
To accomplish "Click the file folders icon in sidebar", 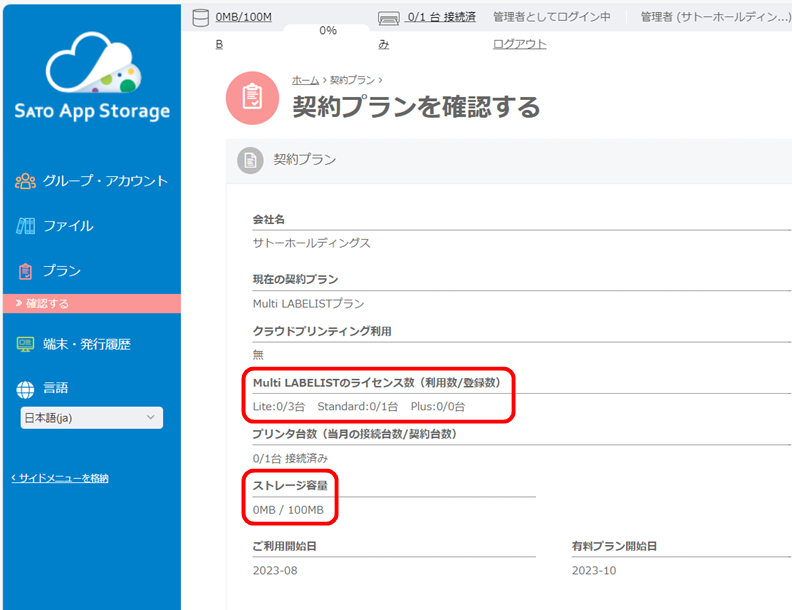I will (25, 226).
